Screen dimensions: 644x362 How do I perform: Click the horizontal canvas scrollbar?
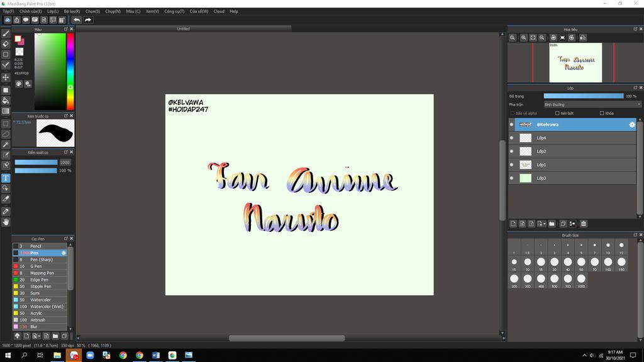tap(287, 338)
